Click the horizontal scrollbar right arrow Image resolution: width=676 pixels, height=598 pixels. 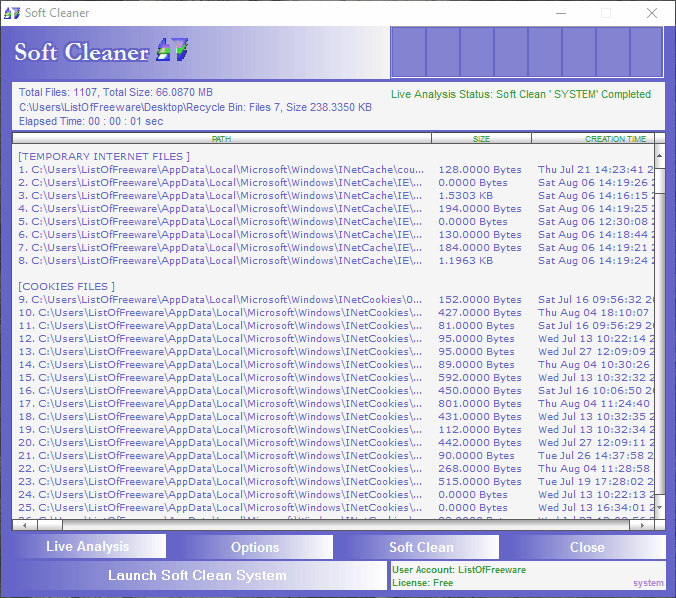[x=642, y=525]
